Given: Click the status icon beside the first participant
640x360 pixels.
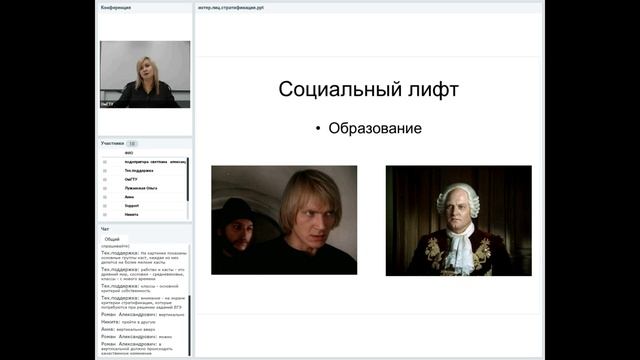Looking at the screenshot, I should click(105, 162).
